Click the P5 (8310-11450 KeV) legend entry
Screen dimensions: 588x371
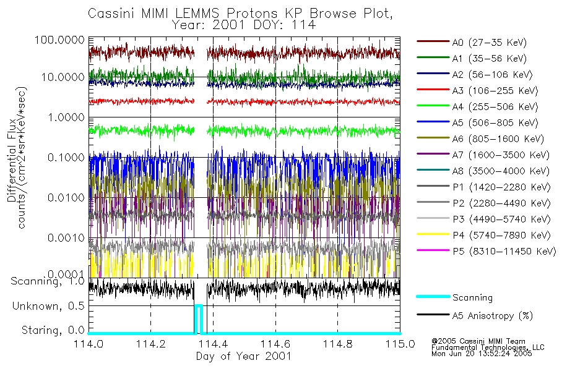pyautogui.click(x=504, y=252)
